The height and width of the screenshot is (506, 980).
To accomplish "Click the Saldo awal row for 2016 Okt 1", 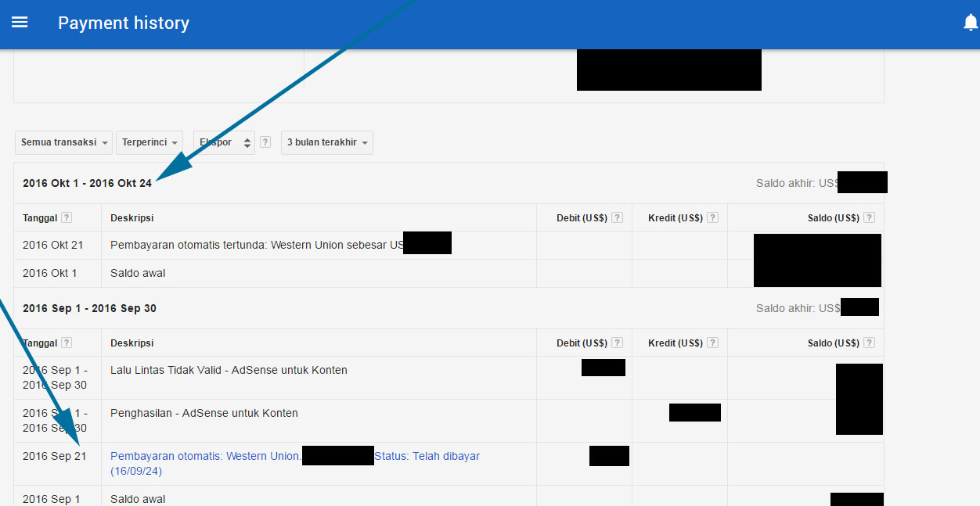I will coord(138,273).
